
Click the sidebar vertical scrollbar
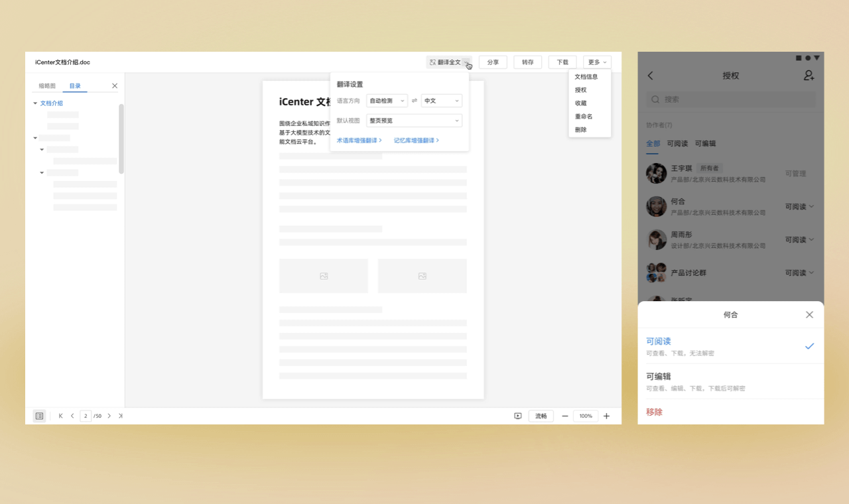pyautogui.click(x=121, y=139)
